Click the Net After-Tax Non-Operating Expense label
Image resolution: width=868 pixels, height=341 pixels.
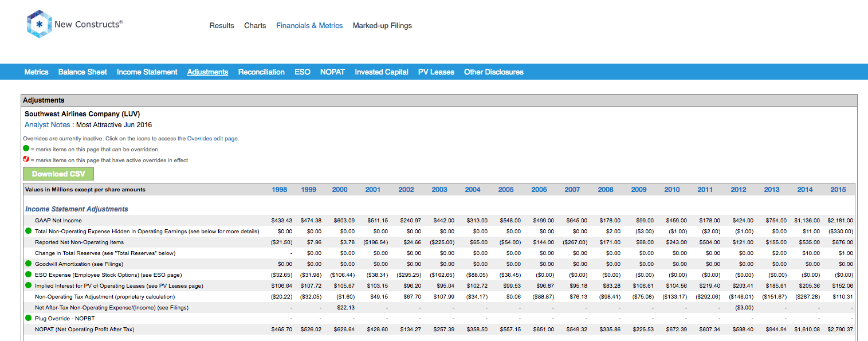(x=112, y=307)
